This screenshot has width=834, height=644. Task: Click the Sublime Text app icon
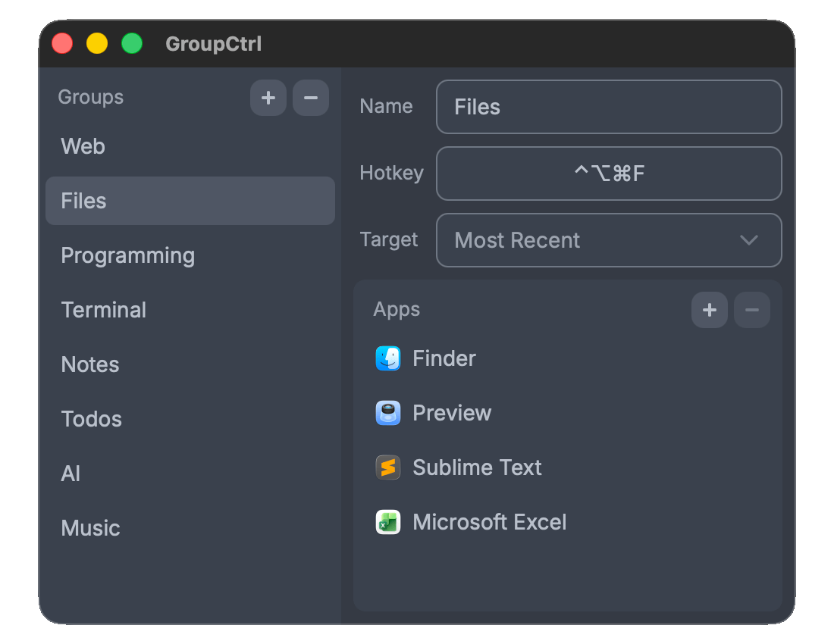click(387, 467)
